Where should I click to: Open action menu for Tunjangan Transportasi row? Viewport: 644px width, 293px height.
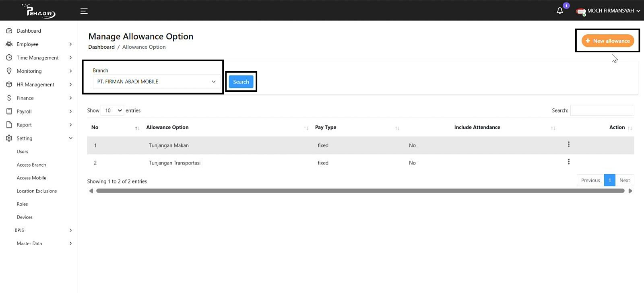568,162
